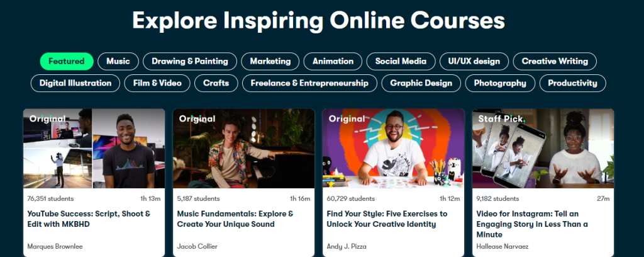The height and width of the screenshot is (257, 644).
Task: Filter courses by Social Media
Action: pos(401,61)
